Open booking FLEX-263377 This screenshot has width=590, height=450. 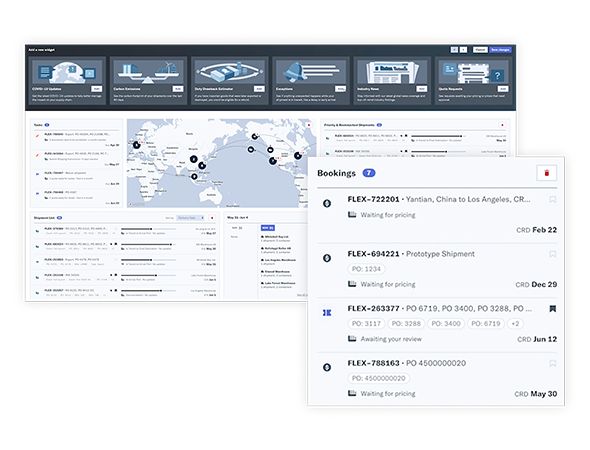pos(439,309)
